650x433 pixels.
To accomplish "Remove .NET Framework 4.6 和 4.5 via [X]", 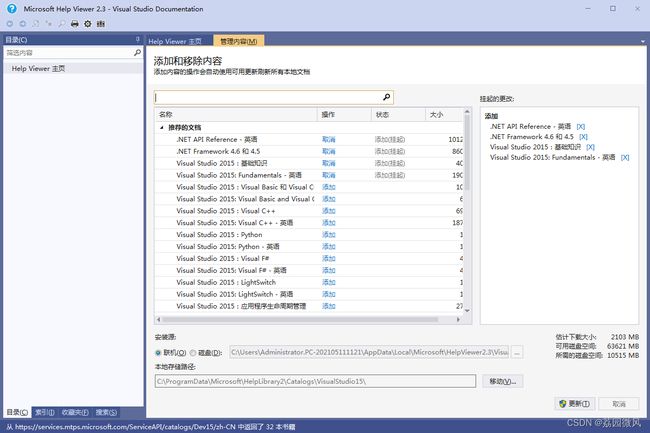I will (583, 137).
